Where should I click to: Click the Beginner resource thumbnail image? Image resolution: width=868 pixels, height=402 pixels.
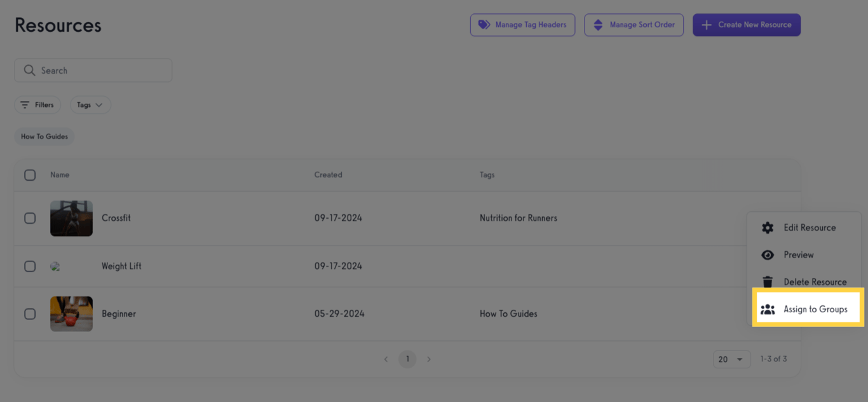click(71, 314)
